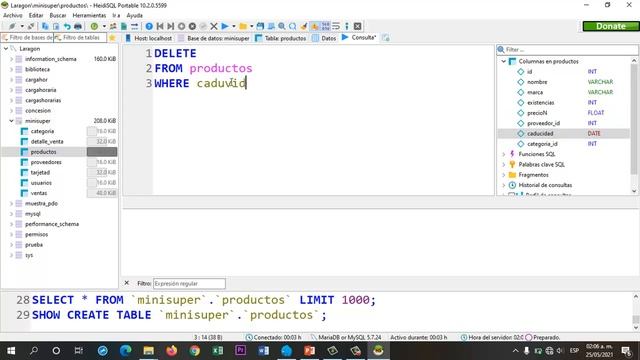Select the detalle_venta table

(47, 142)
